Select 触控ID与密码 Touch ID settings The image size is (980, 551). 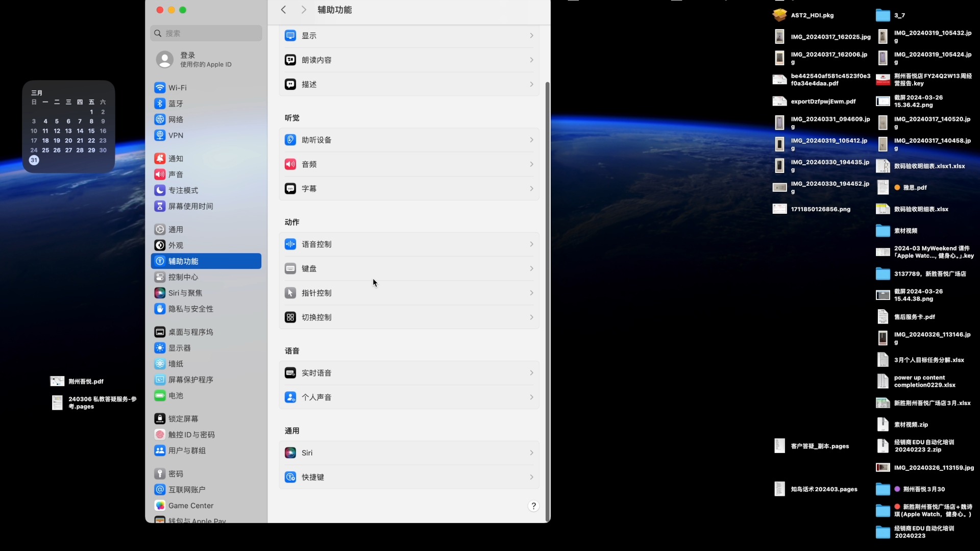point(191,434)
